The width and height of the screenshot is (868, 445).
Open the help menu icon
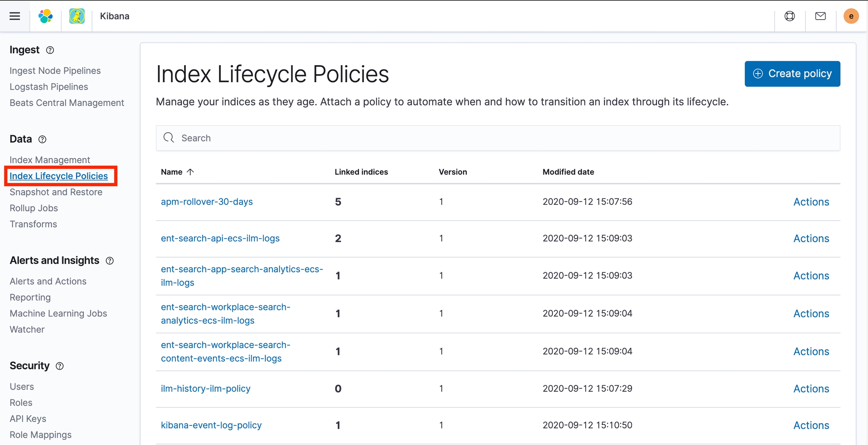[790, 16]
